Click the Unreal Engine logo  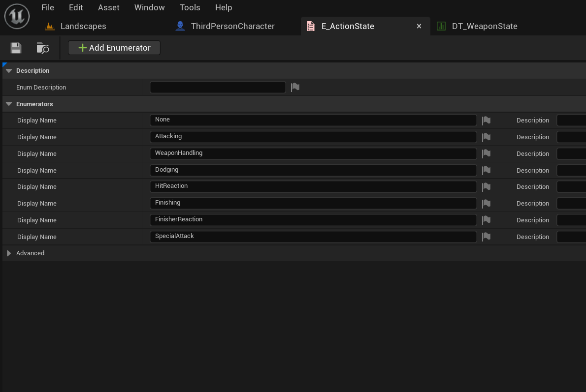[x=17, y=16]
